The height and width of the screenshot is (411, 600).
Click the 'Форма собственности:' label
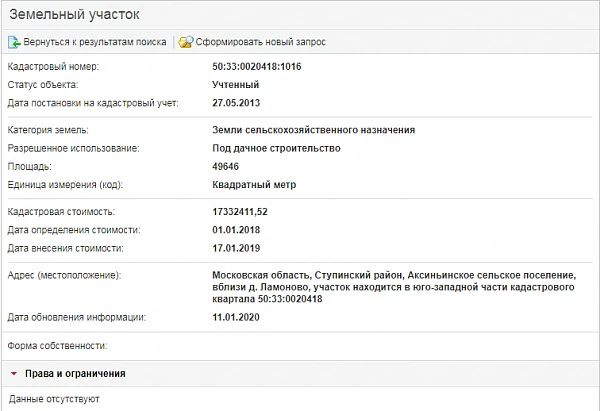point(57,346)
